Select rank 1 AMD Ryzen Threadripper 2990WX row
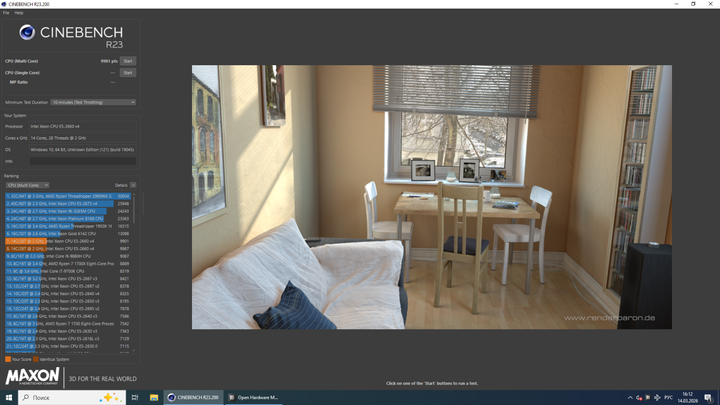This screenshot has width=720, height=405. pos(68,196)
